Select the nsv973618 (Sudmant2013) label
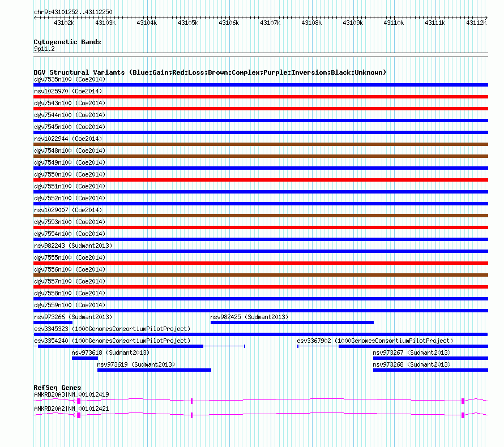This screenshot has width=504, height=447. tap(110, 353)
